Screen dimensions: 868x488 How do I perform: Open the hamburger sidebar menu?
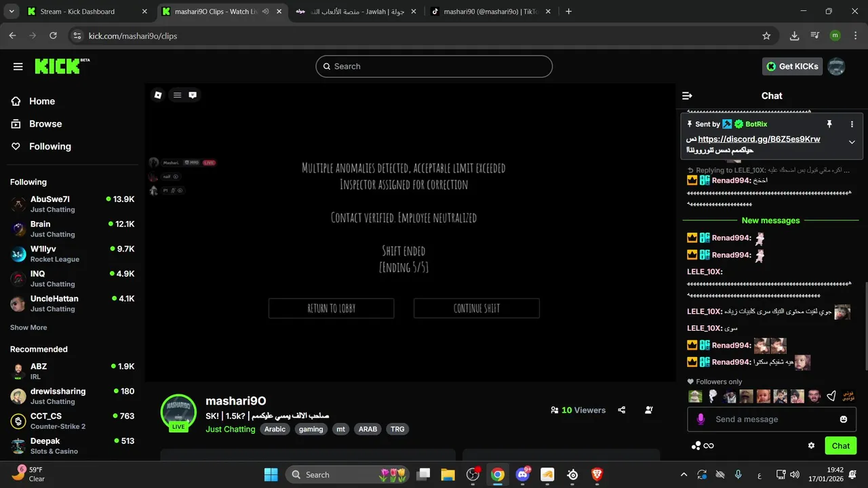click(x=18, y=66)
